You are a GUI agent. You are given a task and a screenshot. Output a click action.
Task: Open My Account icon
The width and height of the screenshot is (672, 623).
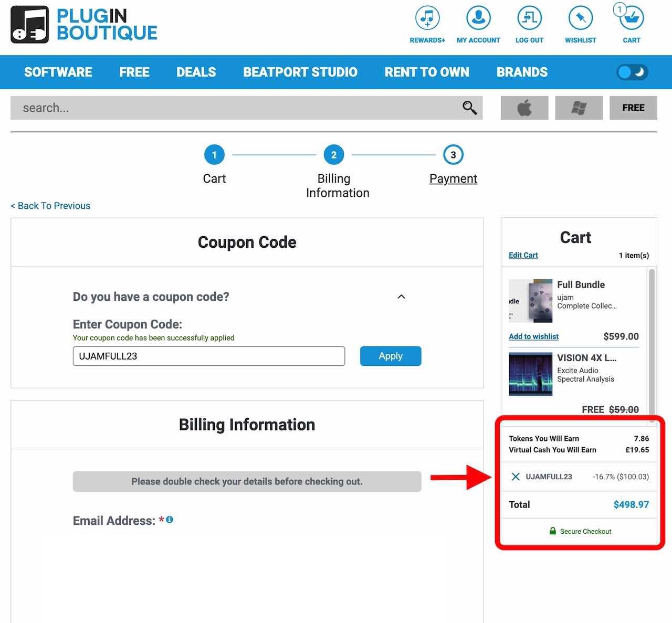pyautogui.click(x=478, y=18)
